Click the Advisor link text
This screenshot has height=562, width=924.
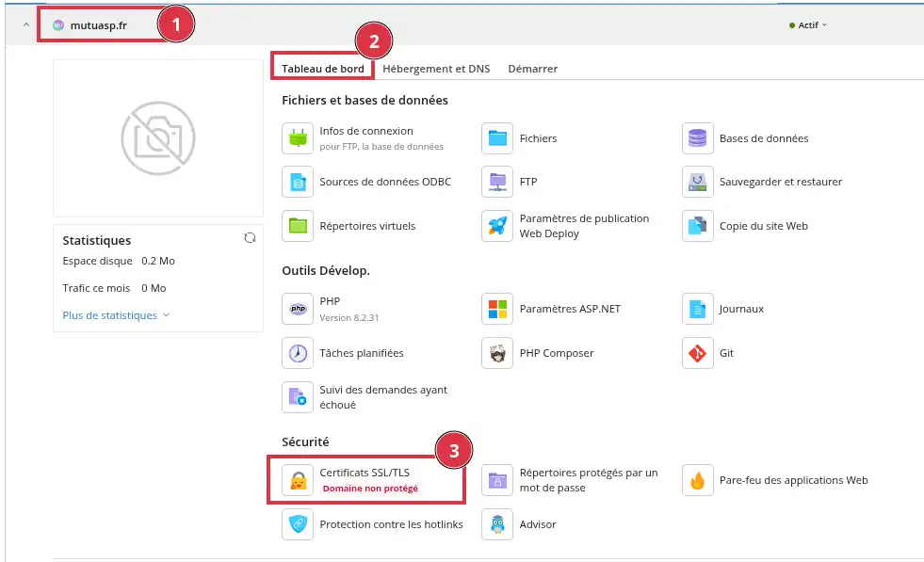pyautogui.click(x=538, y=524)
